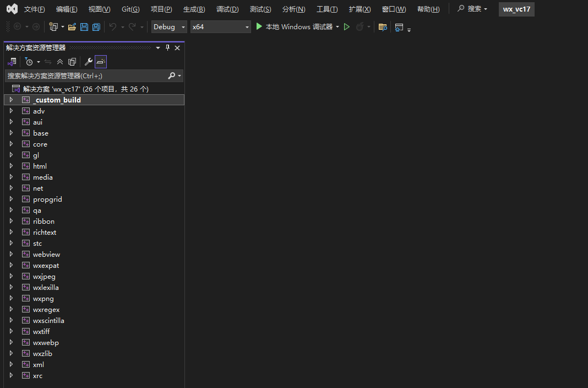This screenshot has height=388, width=588.
Task: Open the Git(G) menu
Action: 130,9
